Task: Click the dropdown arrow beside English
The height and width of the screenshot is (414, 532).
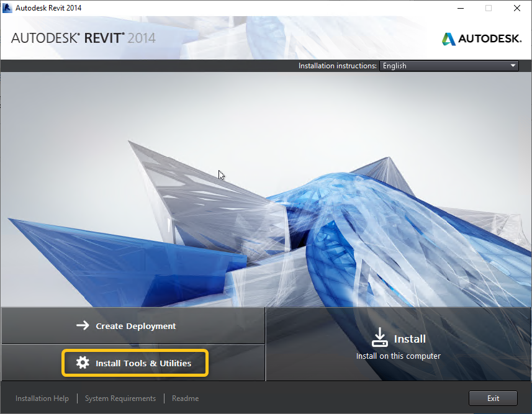Action: (x=513, y=66)
